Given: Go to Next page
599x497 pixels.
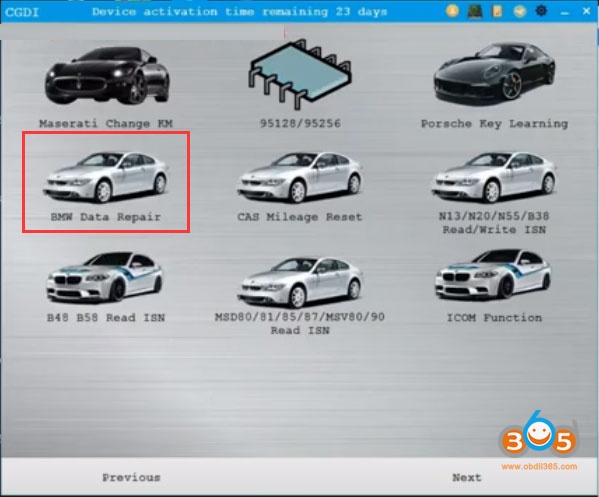Looking at the screenshot, I should pyautogui.click(x=467, y=478).
